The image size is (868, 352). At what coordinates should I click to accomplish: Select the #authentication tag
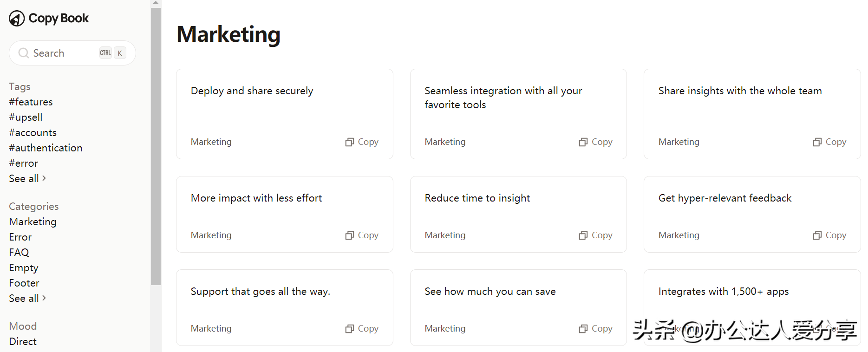tap(46, 148)
